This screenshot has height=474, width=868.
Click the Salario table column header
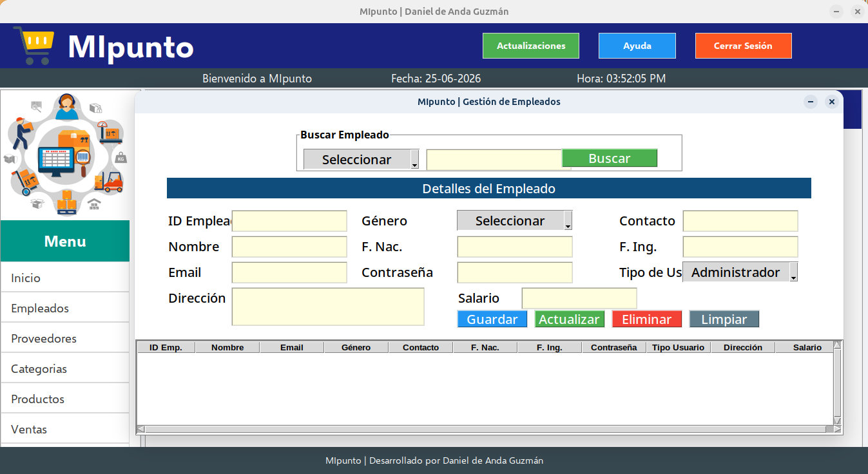pyautogui.click(x=804, y=347)
